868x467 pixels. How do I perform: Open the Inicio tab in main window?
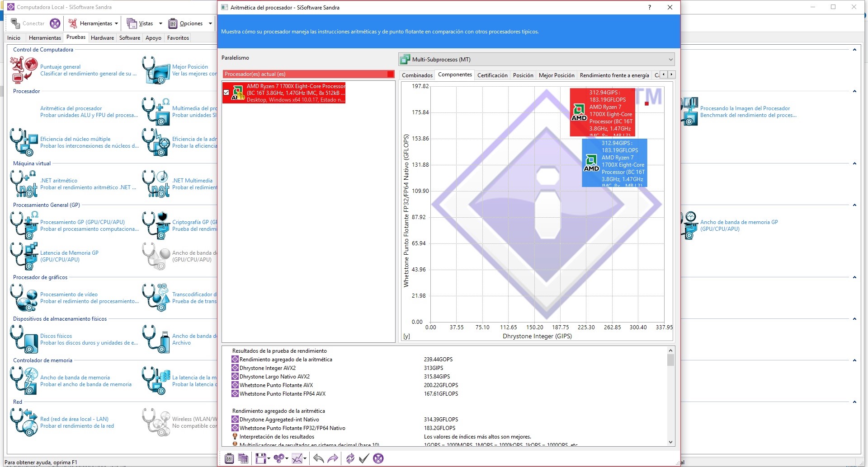click(14, 38)
